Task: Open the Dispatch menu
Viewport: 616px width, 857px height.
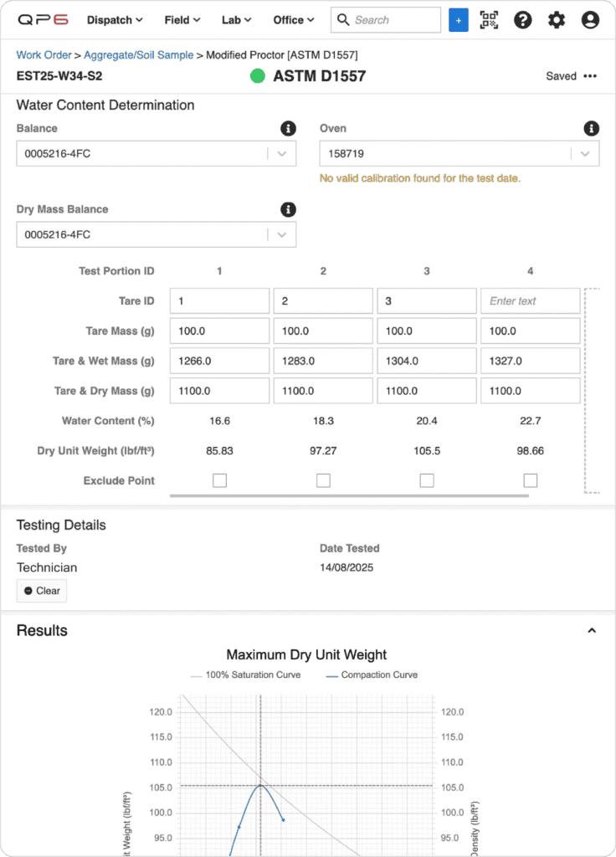Action: click(x=115, y=20)
